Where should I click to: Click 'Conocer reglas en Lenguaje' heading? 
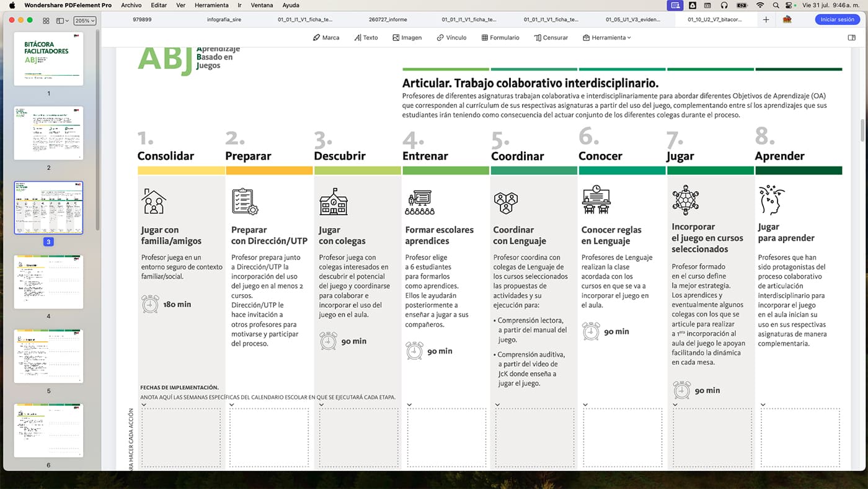611,235
